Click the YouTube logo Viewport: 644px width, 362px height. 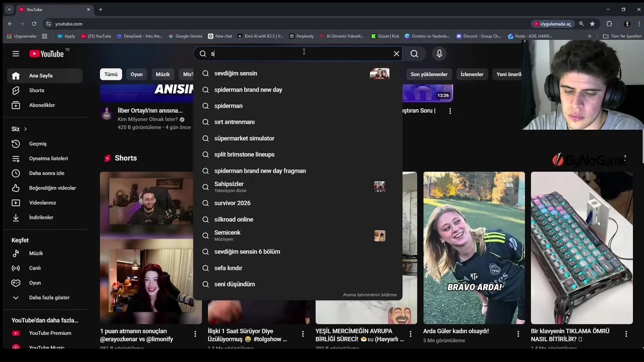pyautogui.click(x=46, y=54)
